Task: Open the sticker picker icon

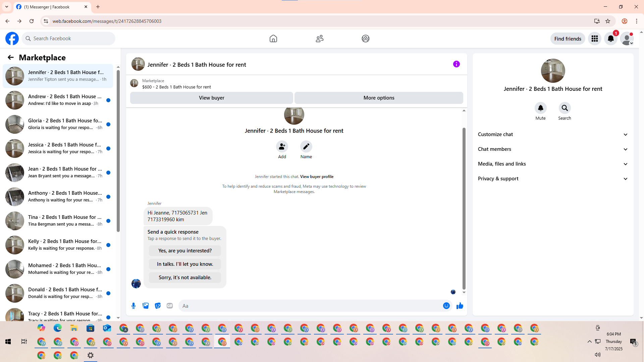Action: point(158,306)
